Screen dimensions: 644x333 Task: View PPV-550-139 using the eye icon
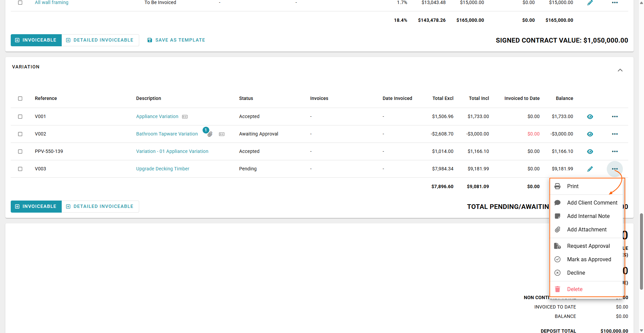point(590,152)
